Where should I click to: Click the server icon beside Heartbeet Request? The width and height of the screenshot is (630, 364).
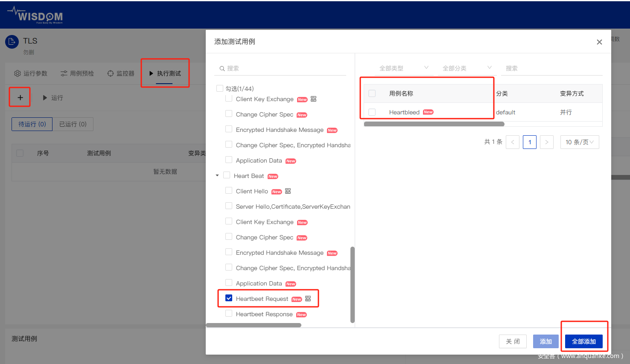point(308,299)
